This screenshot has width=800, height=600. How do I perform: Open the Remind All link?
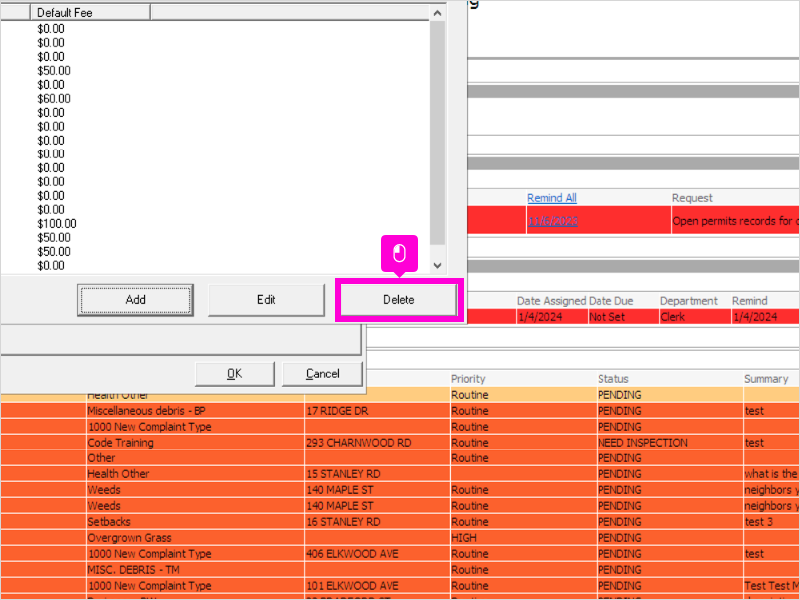click(552, 198)
